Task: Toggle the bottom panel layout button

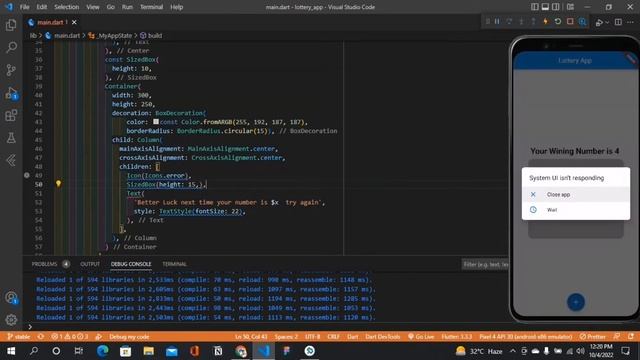Action: coord(545,7)
